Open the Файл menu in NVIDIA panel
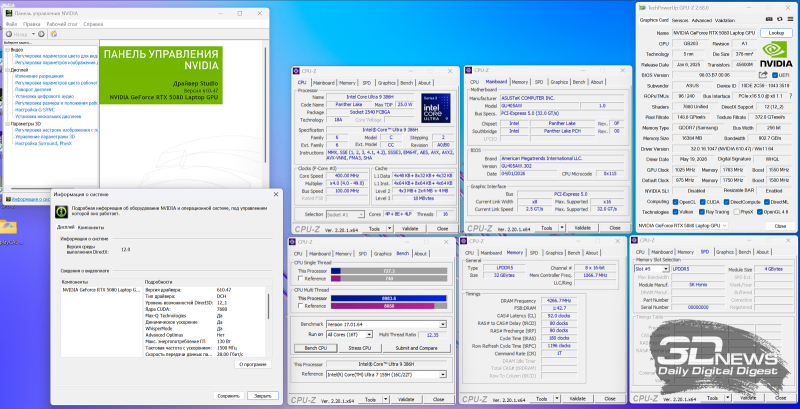The width and height of the screenshot is (800, 409). click(x=11, y=24)
